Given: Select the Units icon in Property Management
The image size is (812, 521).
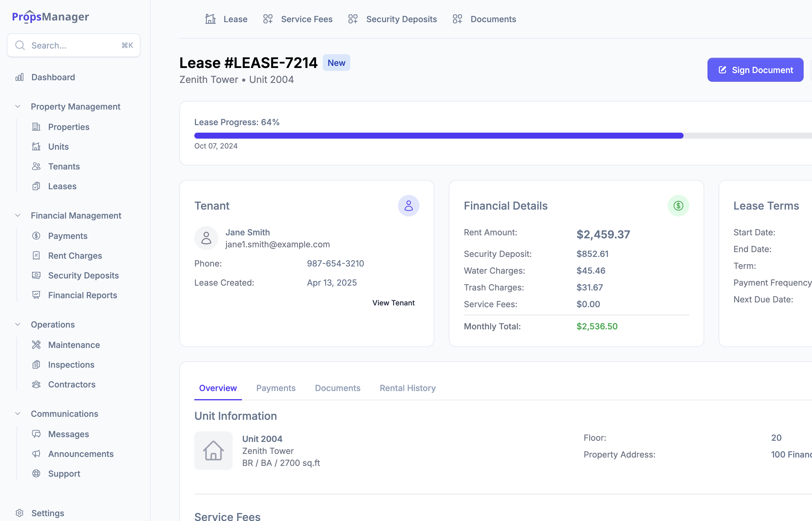Looking at the screenshot, I should [x=36, y=146].
